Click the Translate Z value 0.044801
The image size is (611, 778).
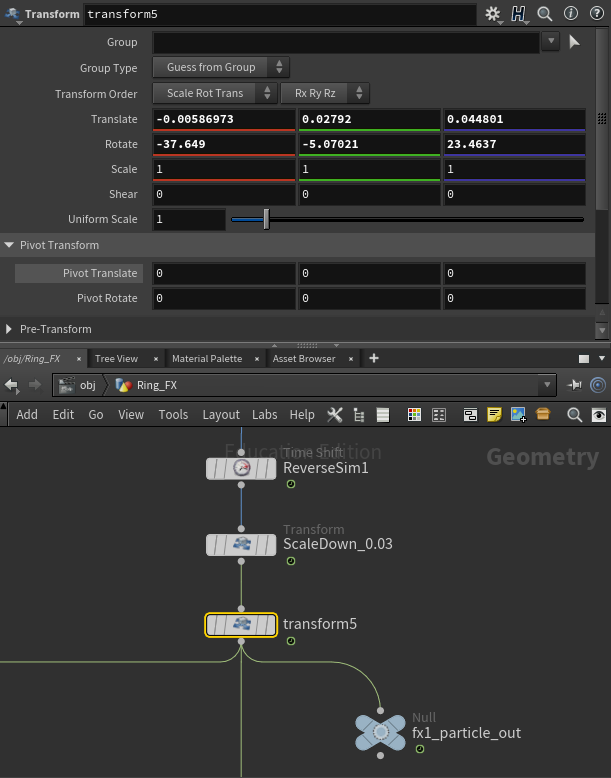click(514, 120)
